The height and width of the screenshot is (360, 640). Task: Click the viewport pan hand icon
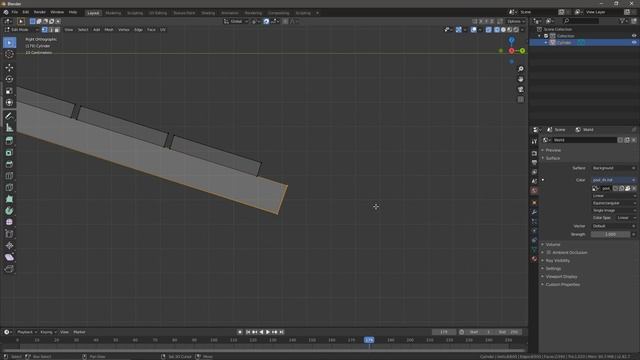[x=521, y=79]
